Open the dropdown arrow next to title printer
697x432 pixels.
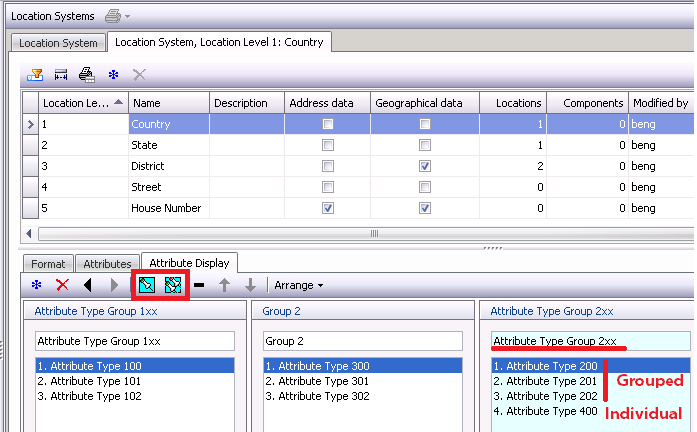click(x=128, y=16)
